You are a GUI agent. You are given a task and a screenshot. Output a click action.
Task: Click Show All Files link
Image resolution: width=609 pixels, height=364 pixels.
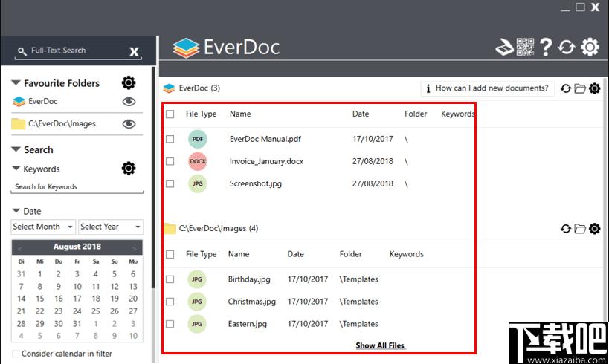380,345
